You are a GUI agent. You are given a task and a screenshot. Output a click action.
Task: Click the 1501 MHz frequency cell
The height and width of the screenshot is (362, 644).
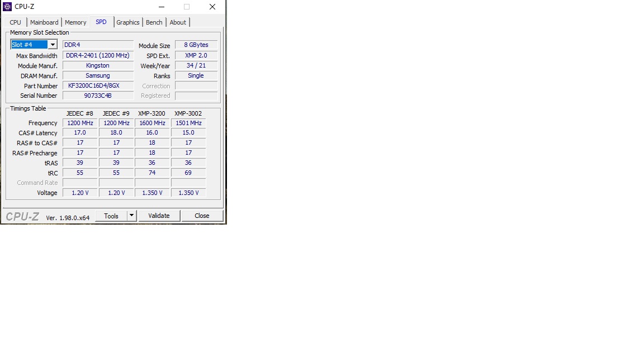tap(188, 123)
